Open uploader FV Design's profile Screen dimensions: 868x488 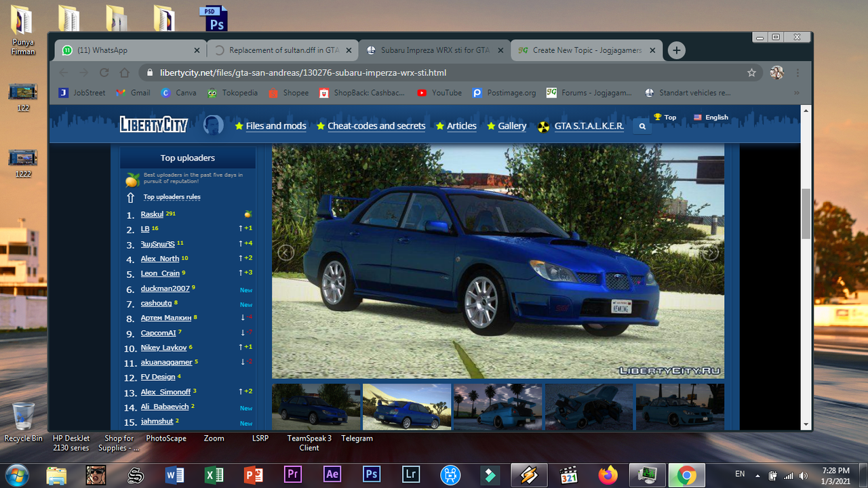pyautogui.click(x=158, y=377)
